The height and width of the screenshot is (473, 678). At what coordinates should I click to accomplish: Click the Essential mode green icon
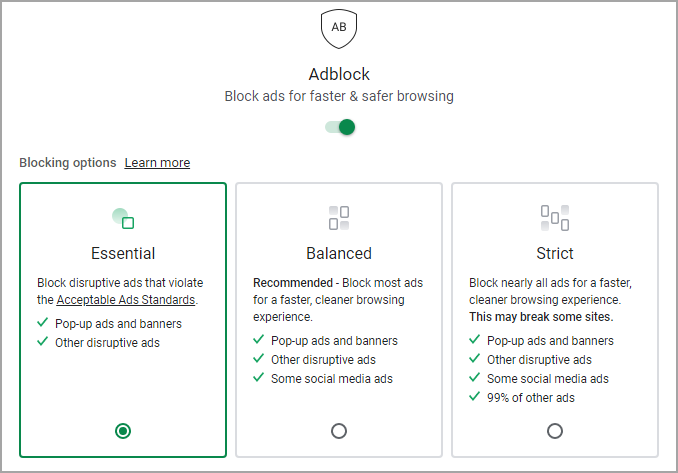(123, 218)
